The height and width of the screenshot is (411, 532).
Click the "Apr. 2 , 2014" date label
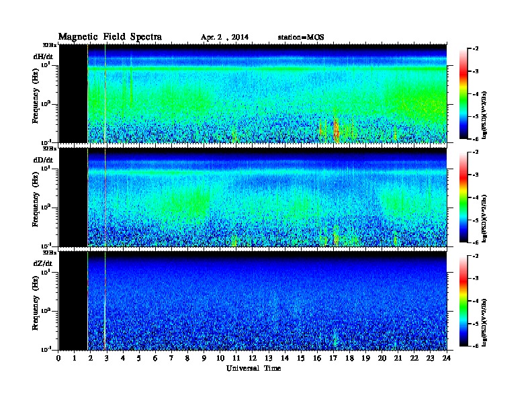tap(224, 38)
